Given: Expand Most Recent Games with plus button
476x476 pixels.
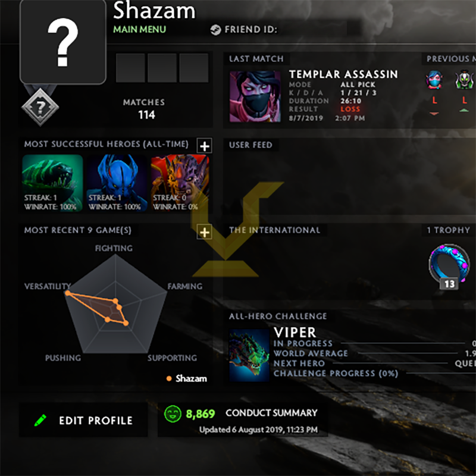Looking at the screenshot, I should (204, 232).
